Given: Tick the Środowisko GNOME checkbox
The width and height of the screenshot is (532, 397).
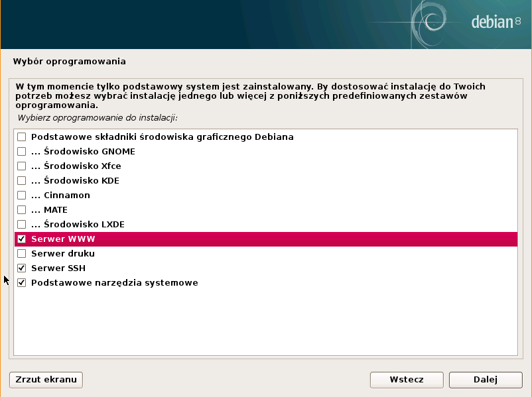Looking at the screenshot, I should [x=21, y=152].
